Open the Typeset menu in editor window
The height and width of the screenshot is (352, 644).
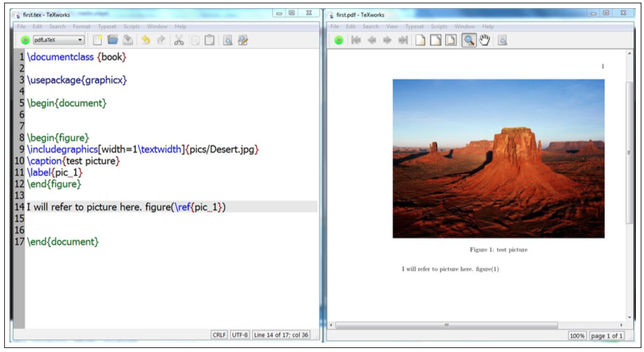[107, 27]
